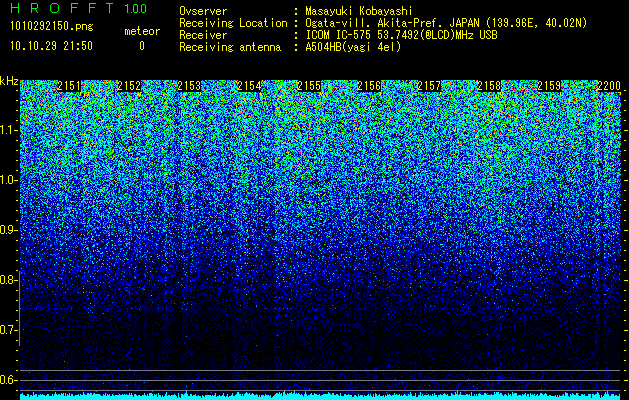629x400 pixels.
Task: Click the Receiver field label
Action: [203, 35]
